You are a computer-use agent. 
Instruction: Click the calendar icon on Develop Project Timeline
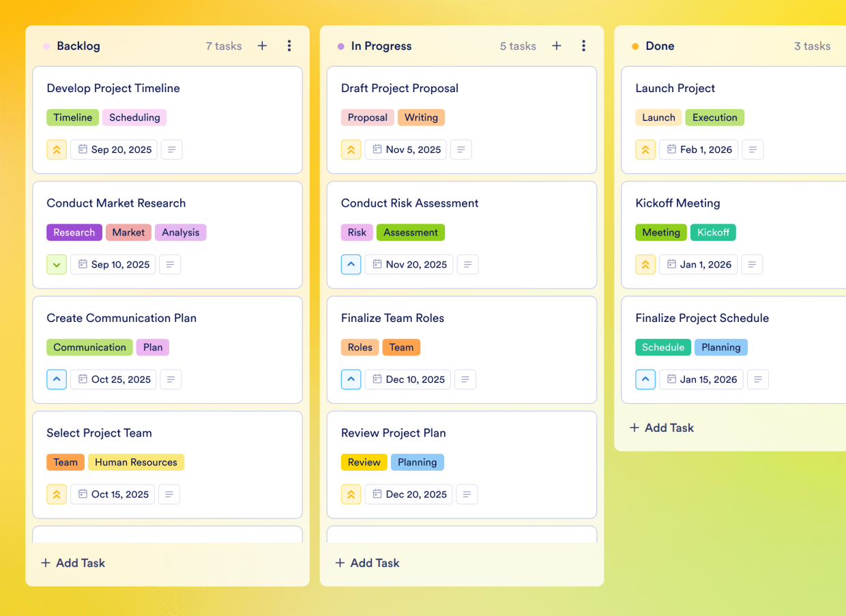(x=83, y=149)
